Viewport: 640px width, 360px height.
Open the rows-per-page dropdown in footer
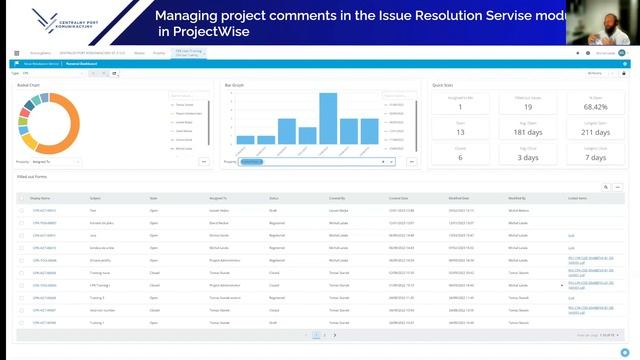coord(610,335)
